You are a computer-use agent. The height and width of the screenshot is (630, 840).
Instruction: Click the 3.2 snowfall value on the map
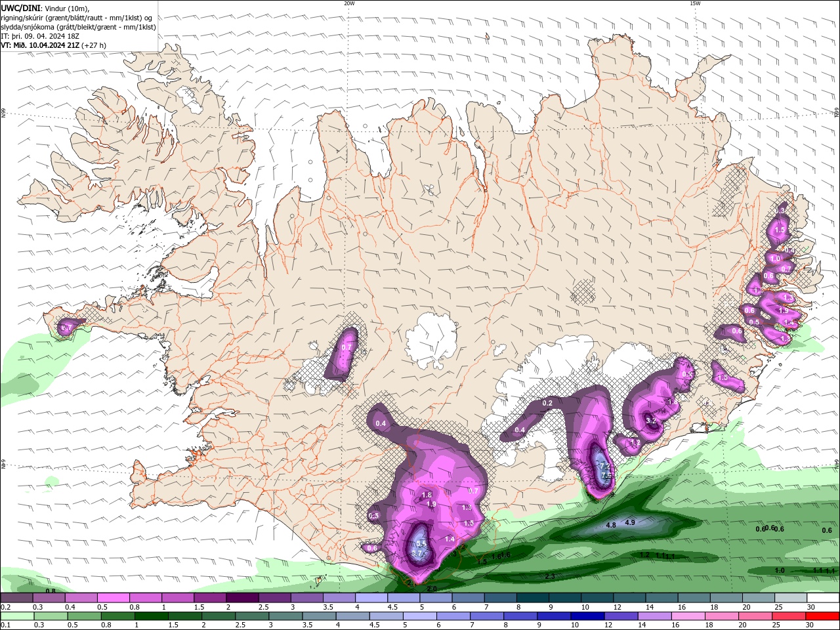pos(651,421)
